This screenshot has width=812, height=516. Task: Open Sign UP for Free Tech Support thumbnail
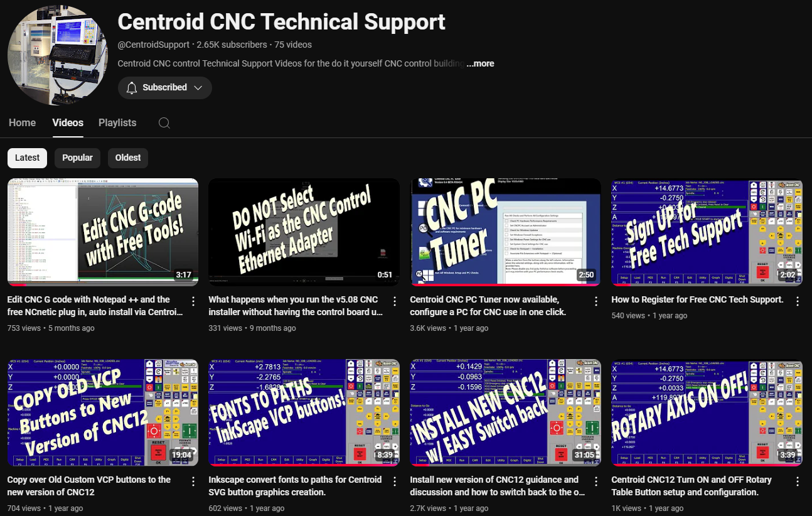coord(707,232)
